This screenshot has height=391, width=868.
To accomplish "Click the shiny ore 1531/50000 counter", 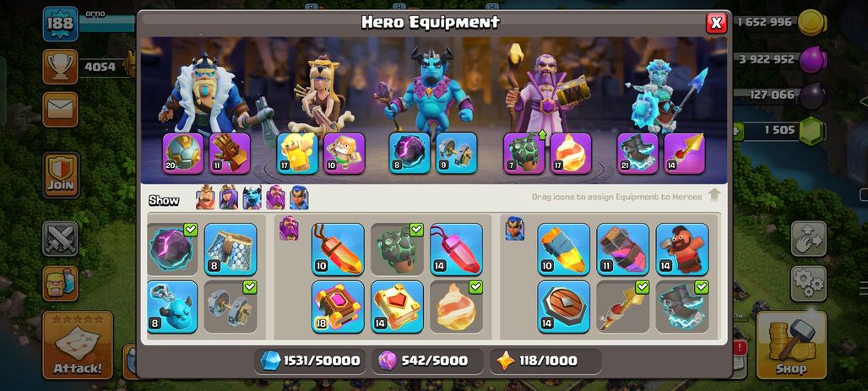I will click(310, 361).
